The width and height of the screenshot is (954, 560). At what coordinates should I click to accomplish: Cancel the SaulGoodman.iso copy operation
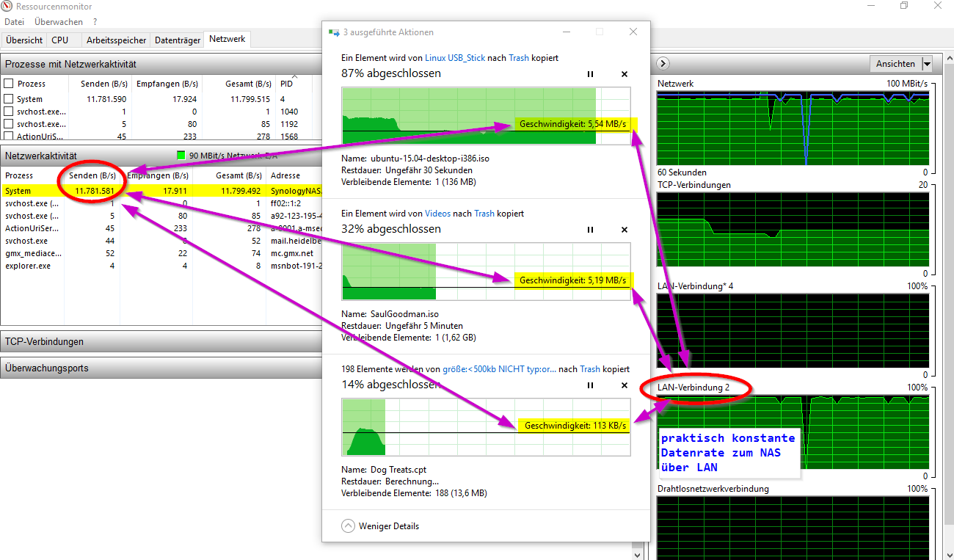coord(625,230)
